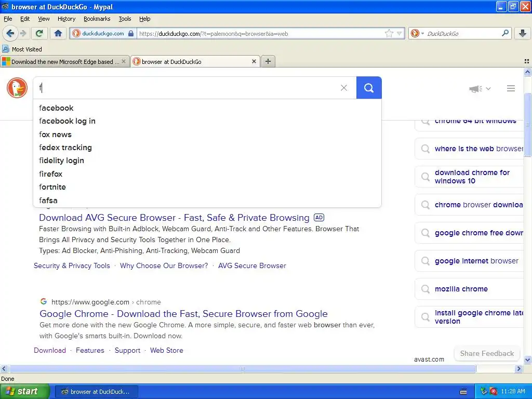This screenshot has height=399, width=532.
Task: Open the megaphone feedback dropdown
Action: click(x=480, y=88)
